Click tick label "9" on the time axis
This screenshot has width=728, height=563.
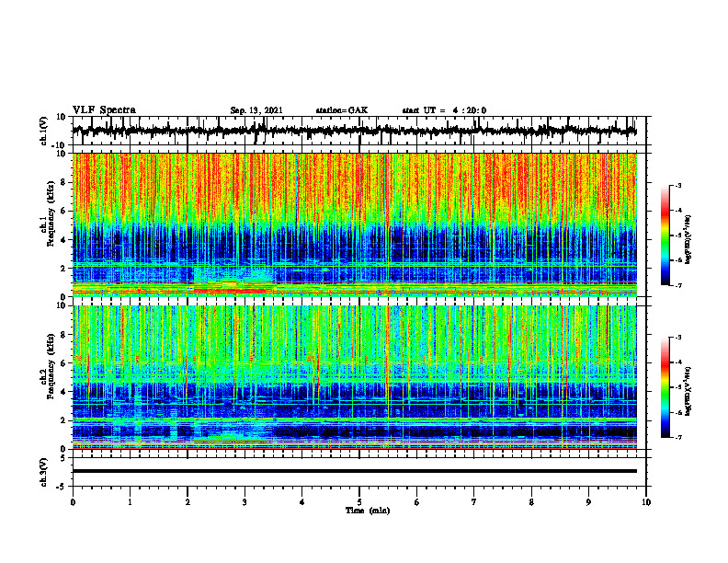click(x=588, y=502)
